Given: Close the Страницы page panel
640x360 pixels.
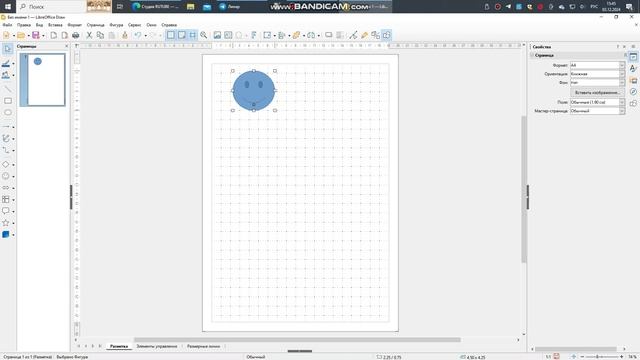Looking at the screenshot, I should pyautogui.click(x=67, y=47).
